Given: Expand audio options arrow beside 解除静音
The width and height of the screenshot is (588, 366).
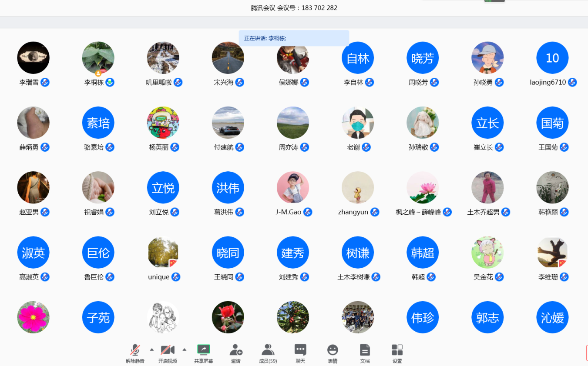Looking at the screenshot, I should coord(151,349).
